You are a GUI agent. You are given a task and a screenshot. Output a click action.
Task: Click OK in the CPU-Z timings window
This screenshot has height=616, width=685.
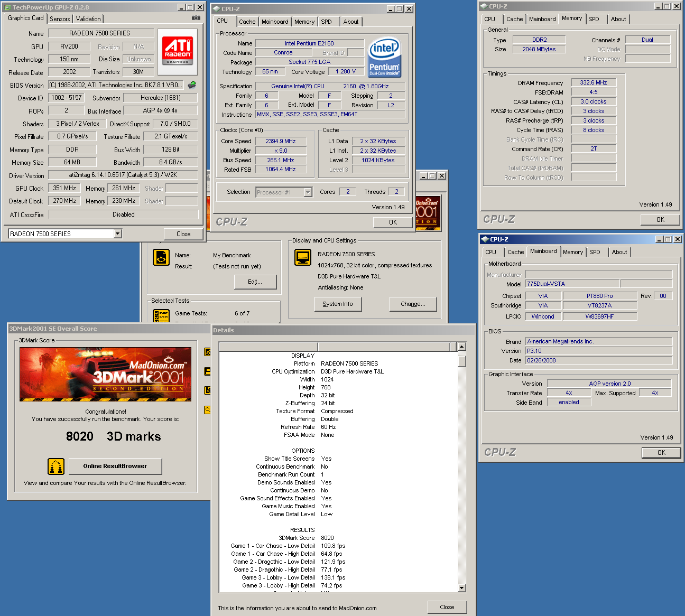(660, 220)
